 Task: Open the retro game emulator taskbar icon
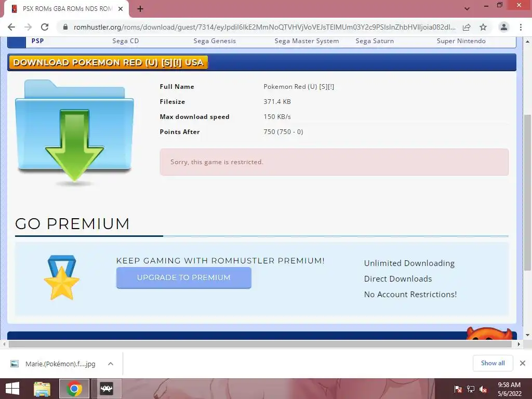[107, 389]
